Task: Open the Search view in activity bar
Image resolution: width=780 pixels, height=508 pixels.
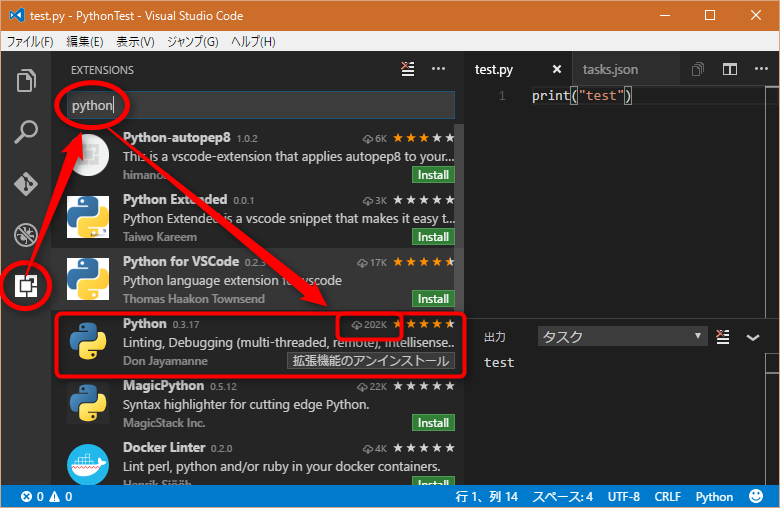Action: click(26, 132)
